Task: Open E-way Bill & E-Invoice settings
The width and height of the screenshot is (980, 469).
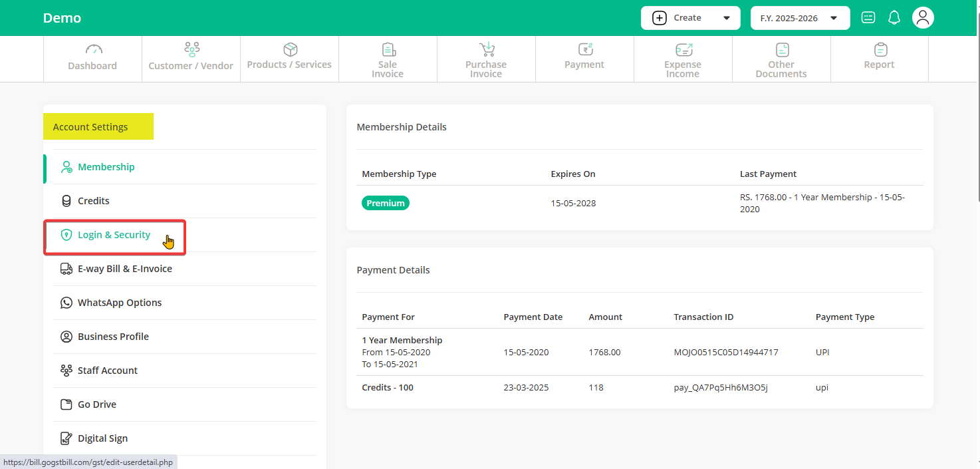Action: (x=124, y=269)
